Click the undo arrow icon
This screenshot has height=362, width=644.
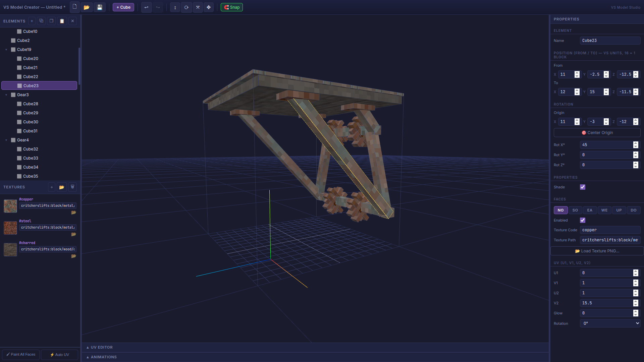coord(146,7)
